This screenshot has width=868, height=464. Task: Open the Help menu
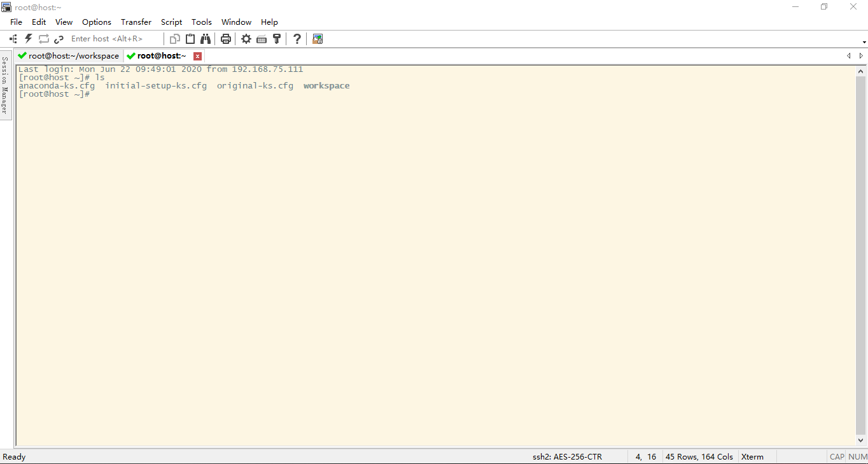click(x=269, y=22)
